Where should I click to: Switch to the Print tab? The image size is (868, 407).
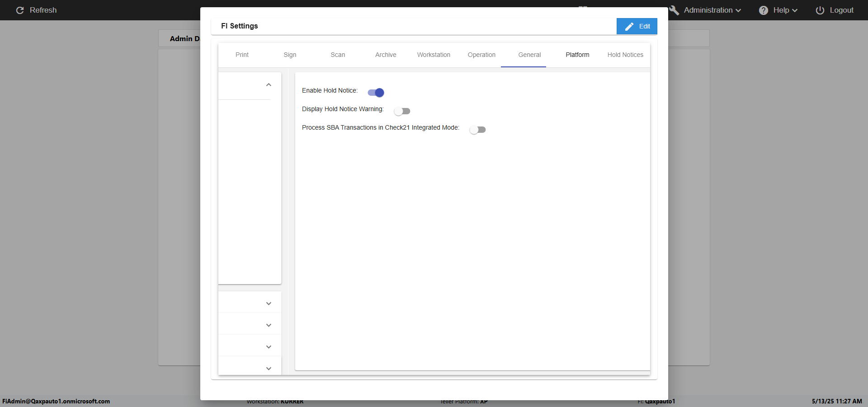(x=242, y=55)
